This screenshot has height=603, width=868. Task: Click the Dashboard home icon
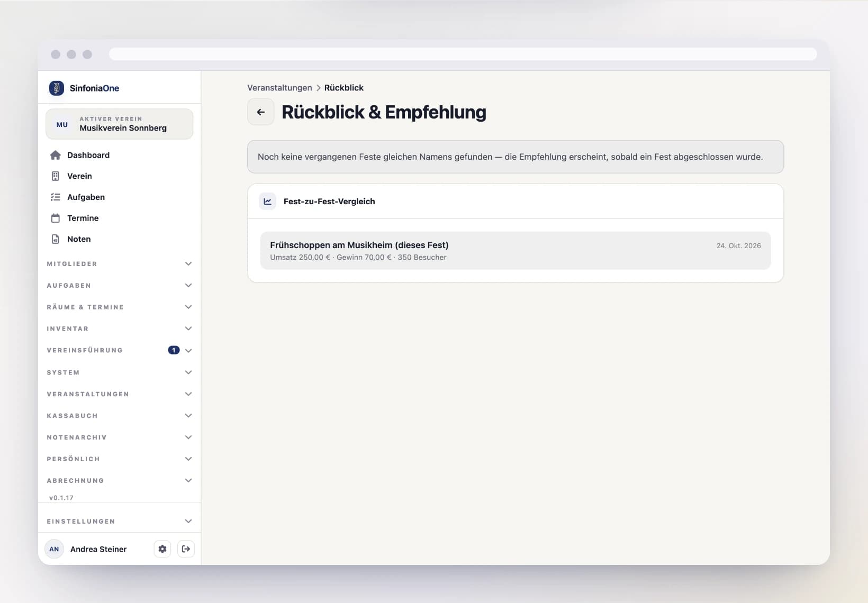click(56, 155)
